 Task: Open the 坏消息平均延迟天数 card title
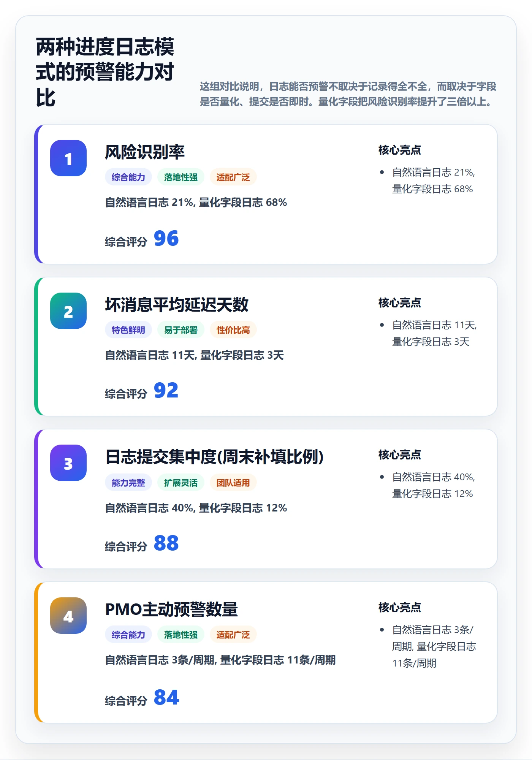tap(177, 305)
